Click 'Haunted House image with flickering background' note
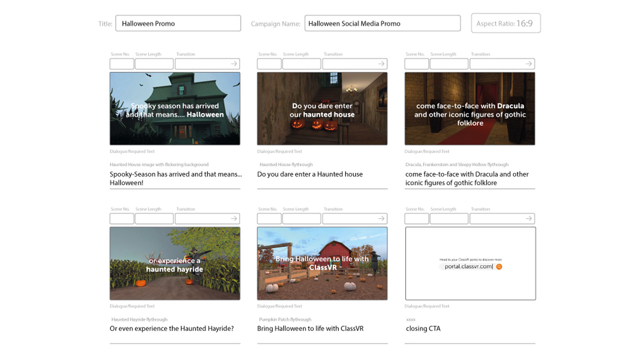 coord(159,165)
